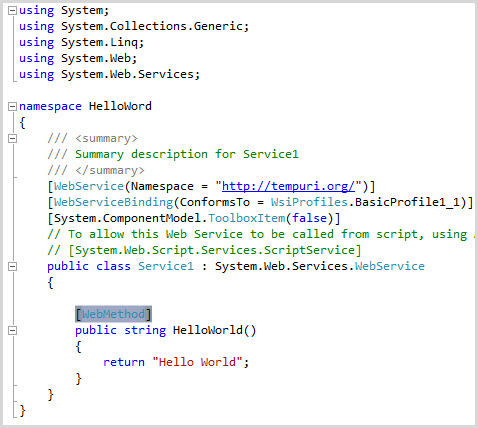Click the namespace keyword
This screenshot has height=428, width=478.
50,107
